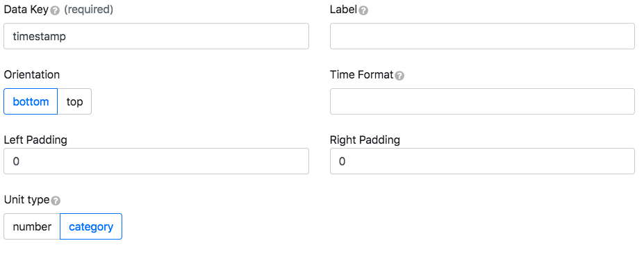Focus the Data Key field containing timestamp

(156, 36)
